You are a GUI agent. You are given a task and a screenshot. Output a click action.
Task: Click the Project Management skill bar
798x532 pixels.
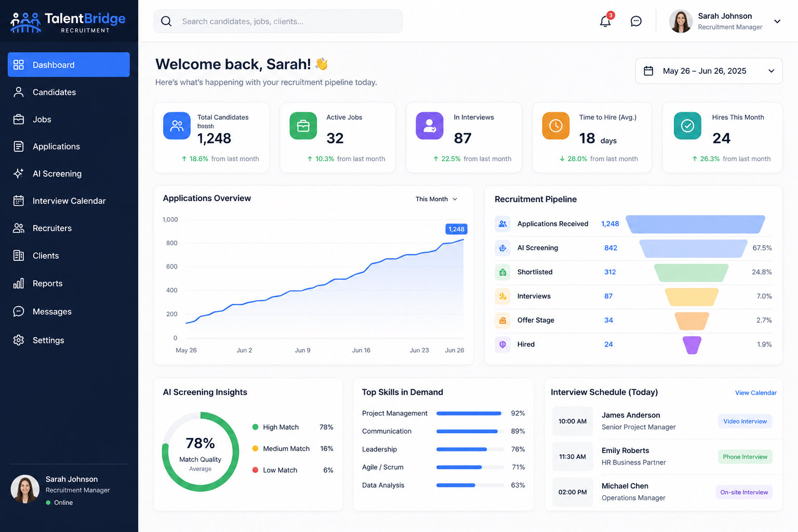pyautogui.click(x=470, y=414)
